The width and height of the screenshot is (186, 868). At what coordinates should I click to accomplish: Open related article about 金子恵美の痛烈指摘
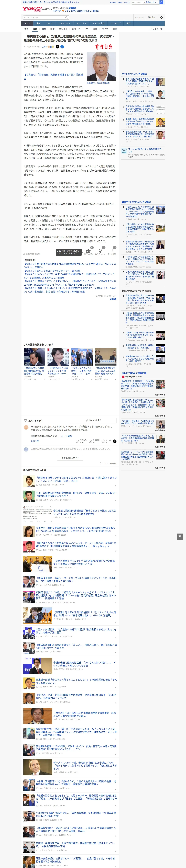(70, 265)
